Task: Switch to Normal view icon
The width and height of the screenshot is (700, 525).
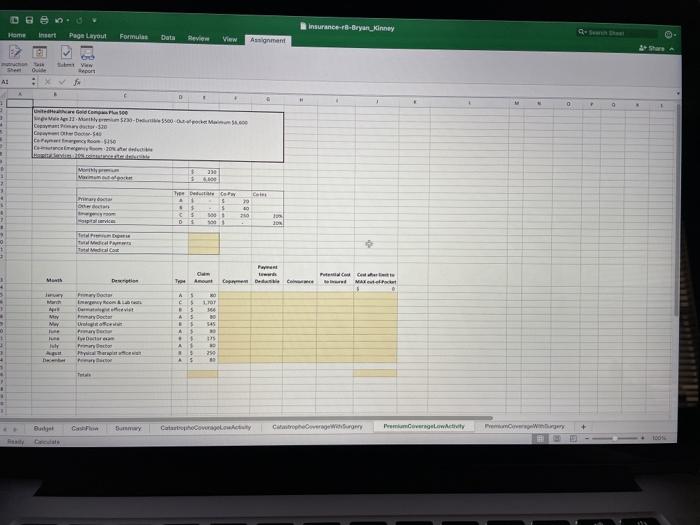Action: [x=540, y=438]
